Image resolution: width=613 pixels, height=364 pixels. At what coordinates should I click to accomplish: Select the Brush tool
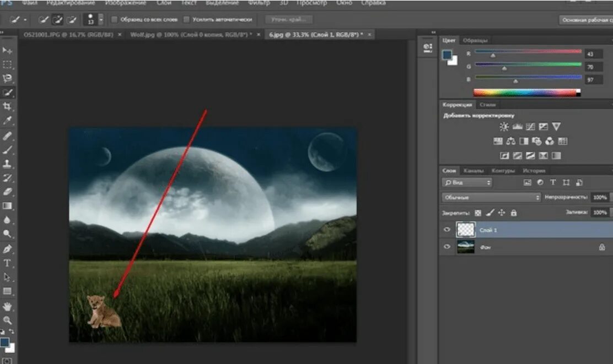coord(7,150)
